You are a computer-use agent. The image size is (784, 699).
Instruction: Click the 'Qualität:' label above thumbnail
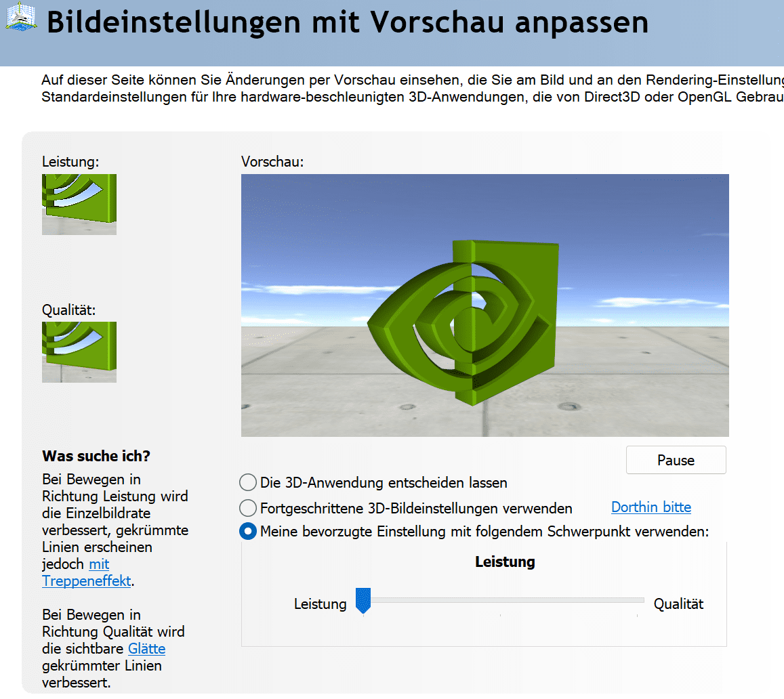[x=68, y=310]
